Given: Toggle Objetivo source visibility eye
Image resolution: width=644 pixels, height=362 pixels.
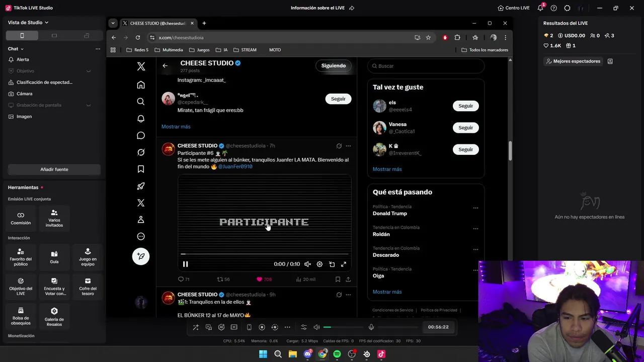Looking at the screenshot, I should pos(89,71).
